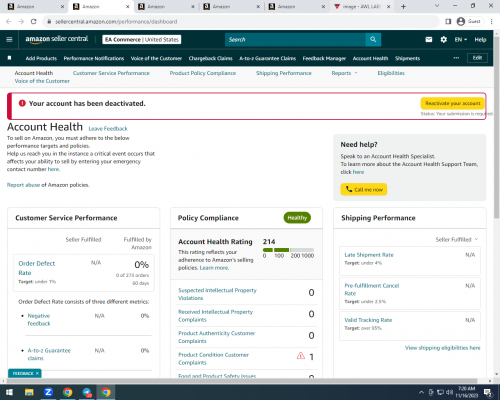500x400 pixels.
Task: Open the Chrome Guest profile icon
Action: point(461,21)
